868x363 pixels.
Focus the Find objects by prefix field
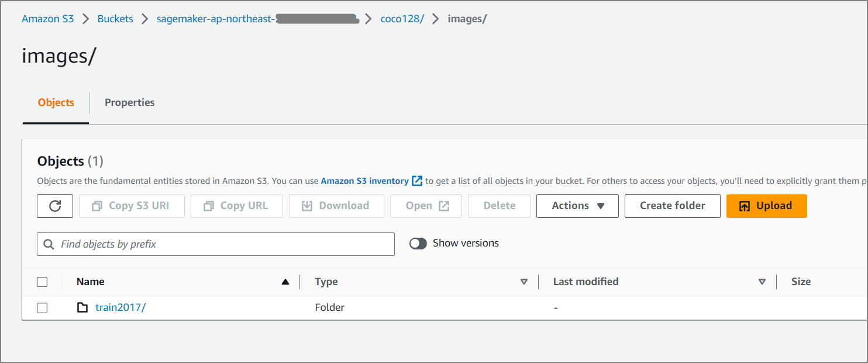216,244
